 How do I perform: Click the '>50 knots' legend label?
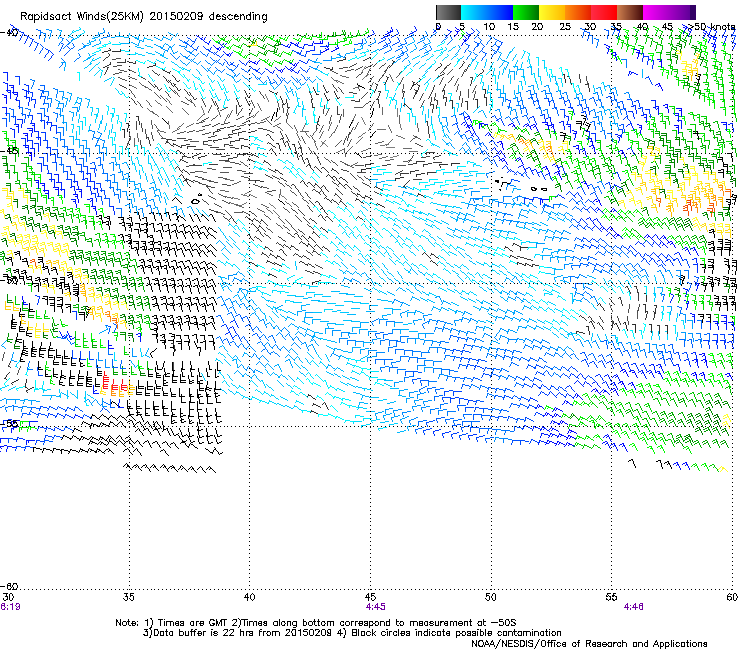(711, 27)
